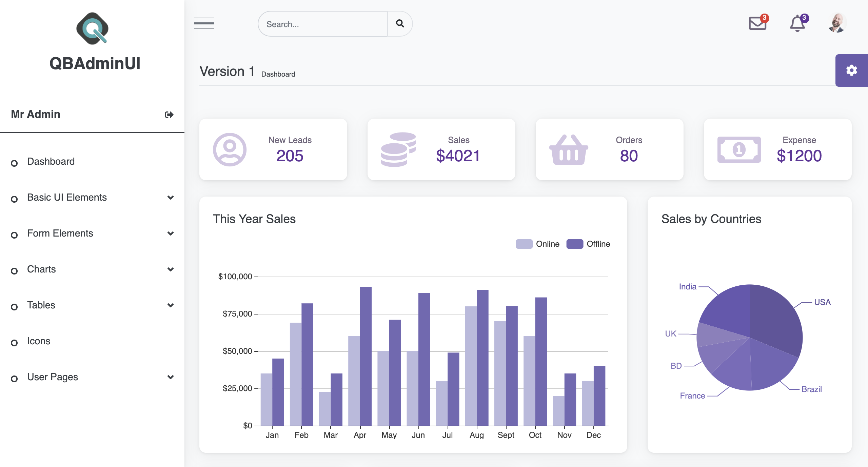Open the Icons sidebar item
868x467 pixels.
pos(39,341)
